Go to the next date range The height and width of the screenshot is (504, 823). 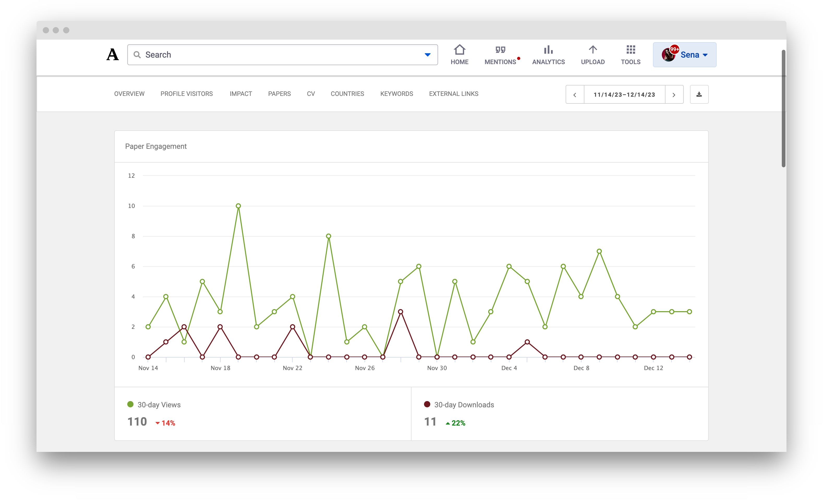pos(674,94)
